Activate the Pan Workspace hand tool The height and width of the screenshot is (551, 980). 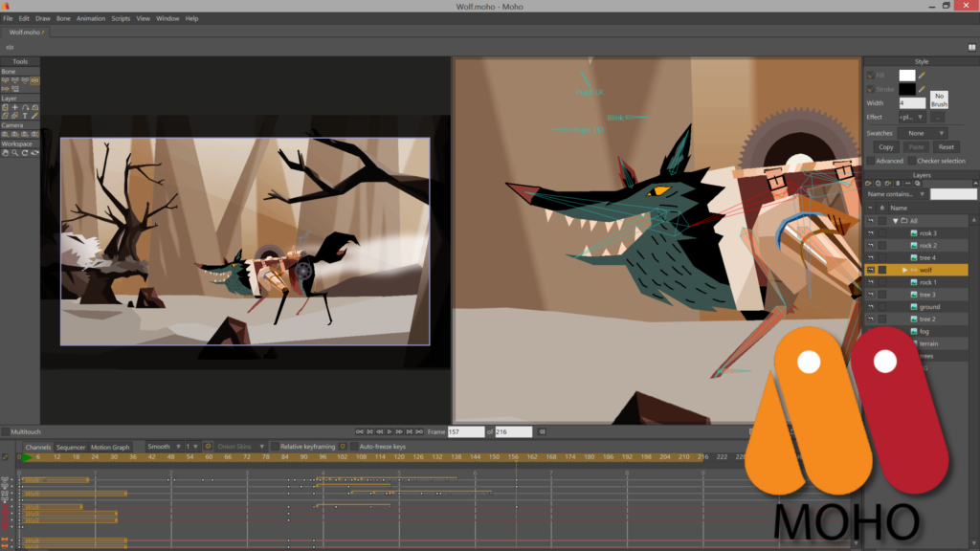5,153
